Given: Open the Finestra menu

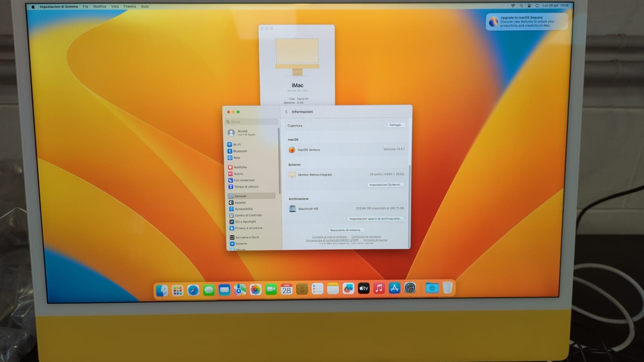Looking at the screenshot, I should click(x=130, y=6).
